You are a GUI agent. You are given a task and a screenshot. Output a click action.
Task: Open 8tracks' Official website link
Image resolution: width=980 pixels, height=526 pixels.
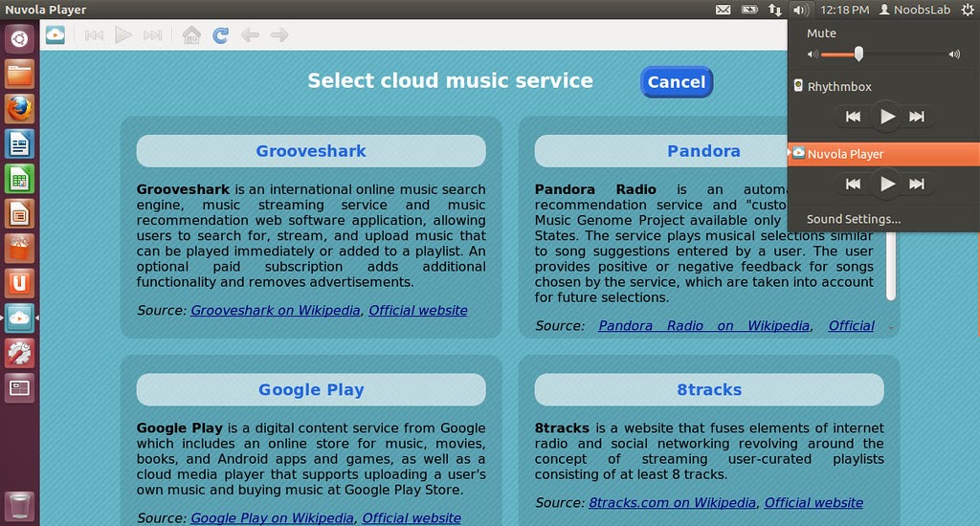(x=813, y=503)
